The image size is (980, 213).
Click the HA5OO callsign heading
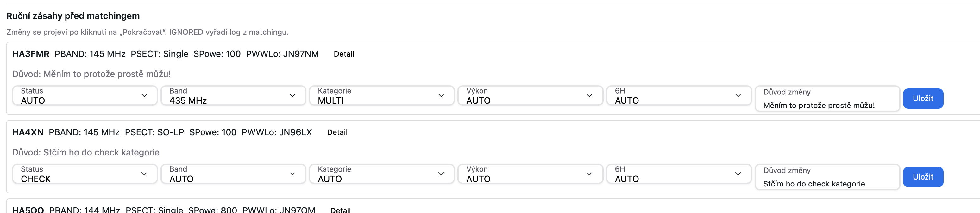28,210
